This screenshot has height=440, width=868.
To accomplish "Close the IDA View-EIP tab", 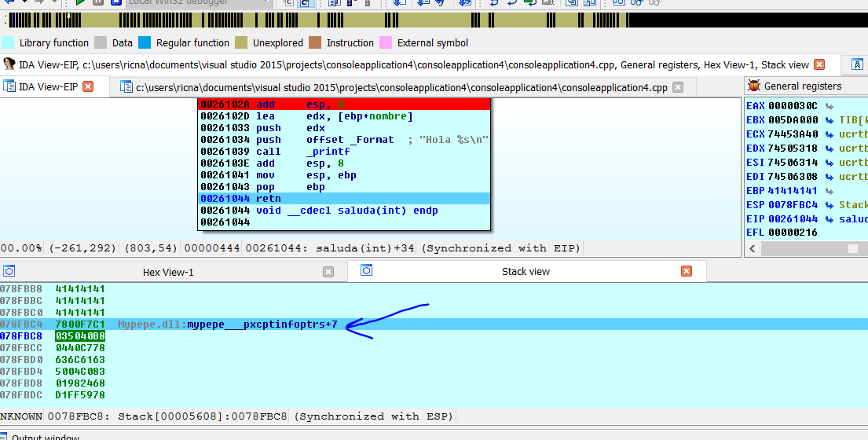I will (88, 87).
